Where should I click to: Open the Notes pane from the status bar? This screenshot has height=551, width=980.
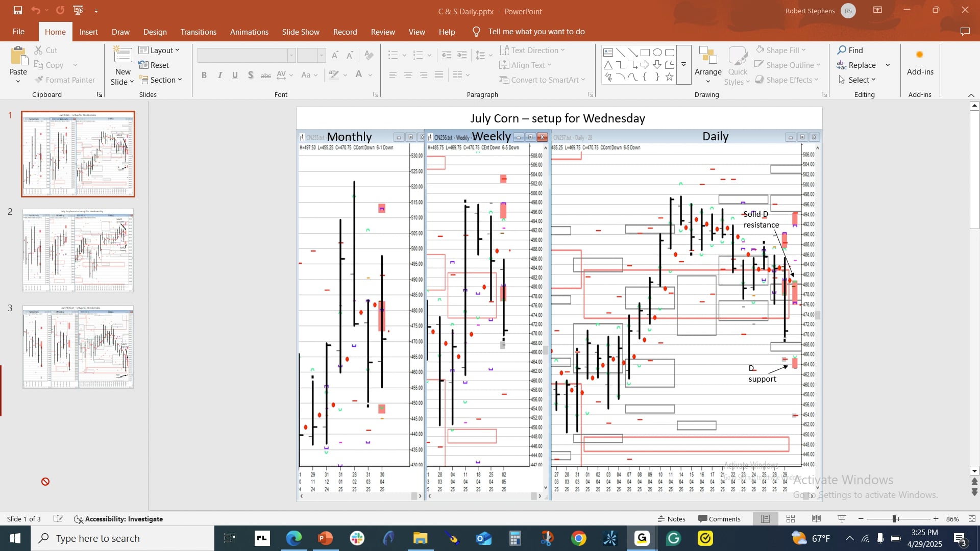point(672,519)
